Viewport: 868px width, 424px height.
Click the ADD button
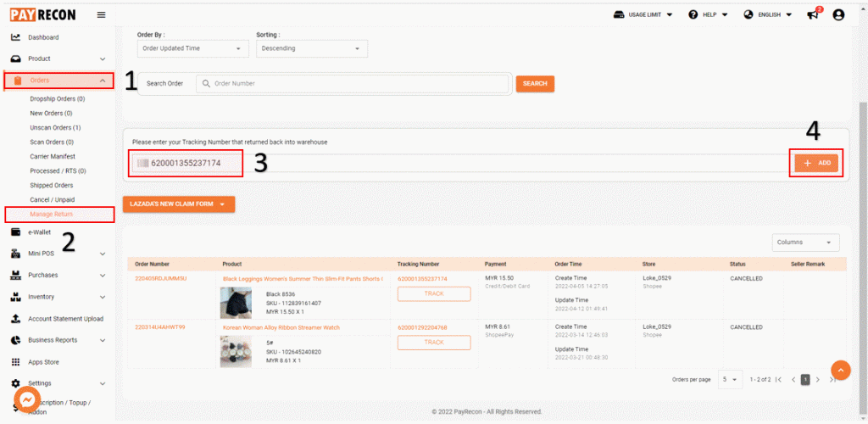click(816, 164)
